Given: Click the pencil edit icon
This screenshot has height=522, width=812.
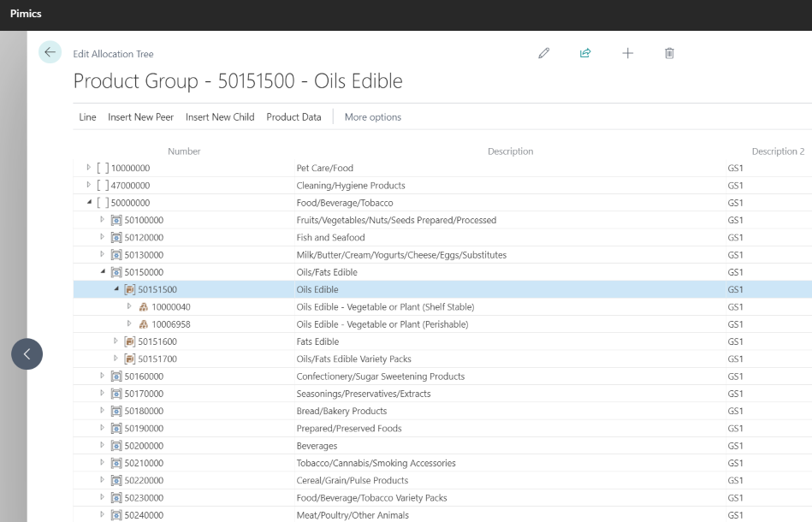Looking at the screenshot, I should click(543, 53).
